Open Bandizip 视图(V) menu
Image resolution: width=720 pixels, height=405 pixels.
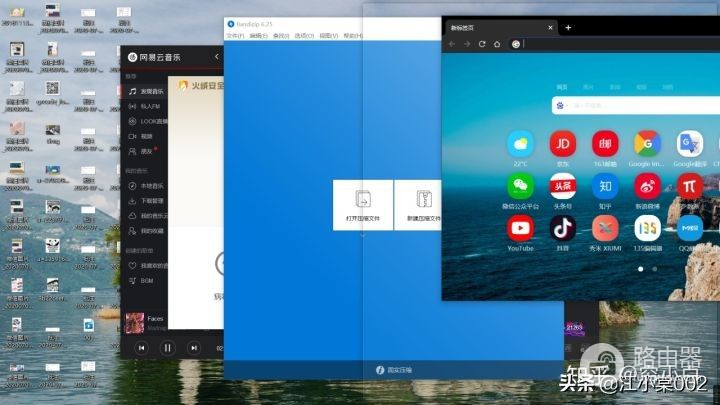pos(329,36)
